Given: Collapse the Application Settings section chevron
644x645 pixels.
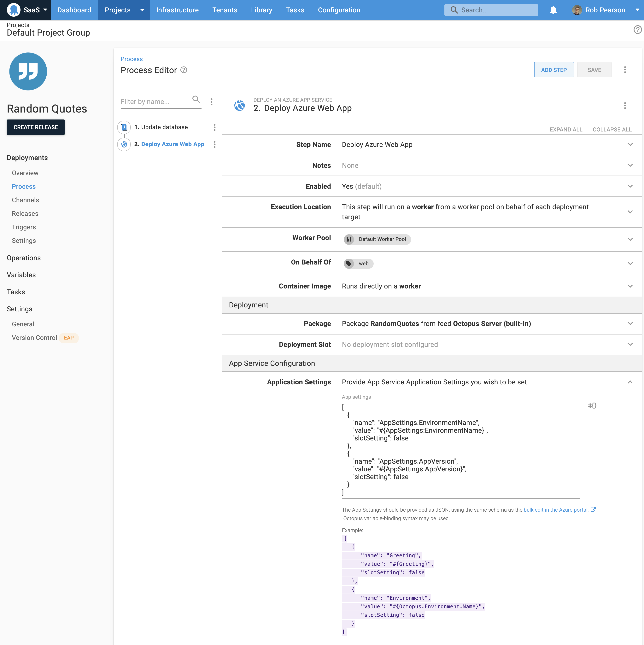Looking at the screenshot, I should point(630,382).
